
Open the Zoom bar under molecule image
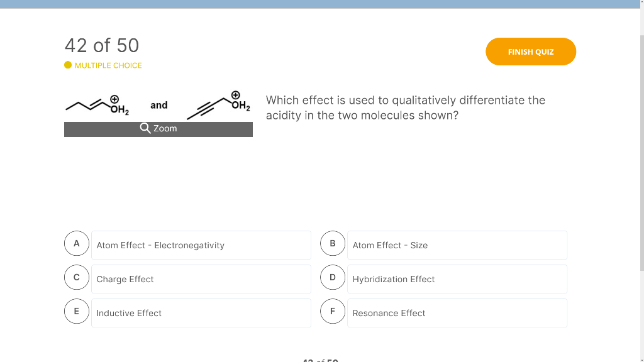click(158, 129)
